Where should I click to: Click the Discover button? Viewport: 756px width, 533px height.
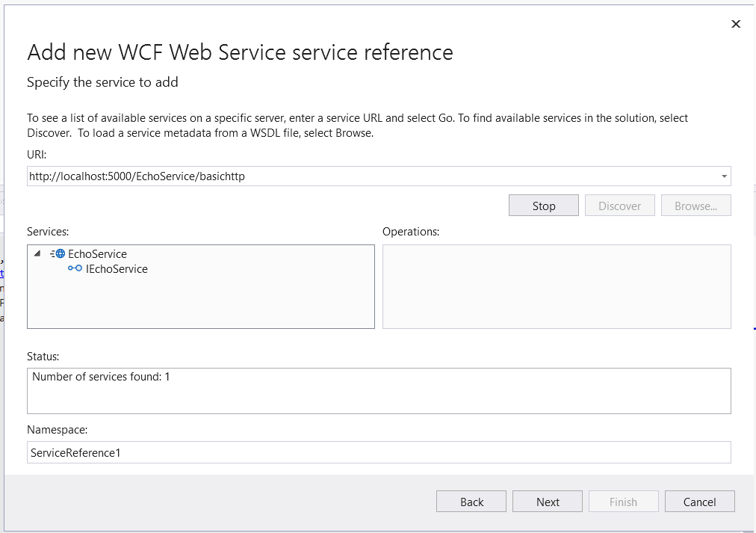619,206
